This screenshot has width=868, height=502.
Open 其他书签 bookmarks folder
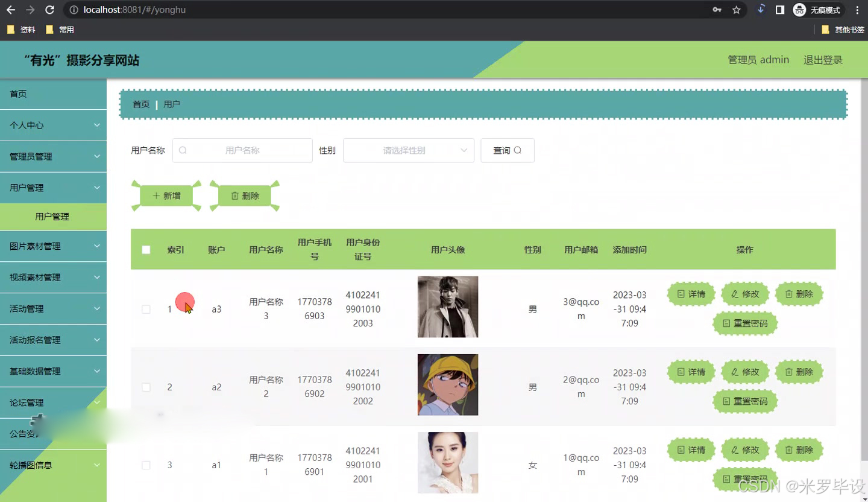point(843,30)
